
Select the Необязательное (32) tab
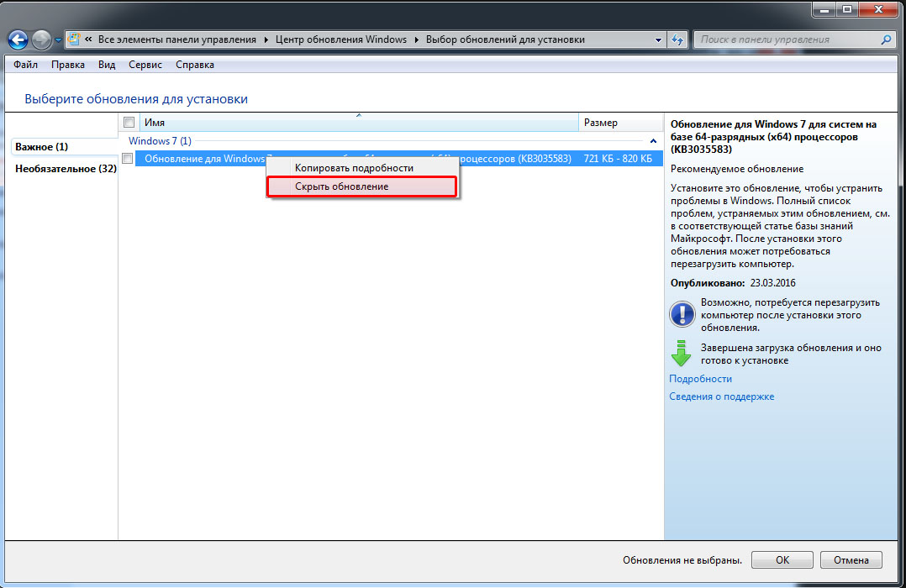tap(66, 169)
